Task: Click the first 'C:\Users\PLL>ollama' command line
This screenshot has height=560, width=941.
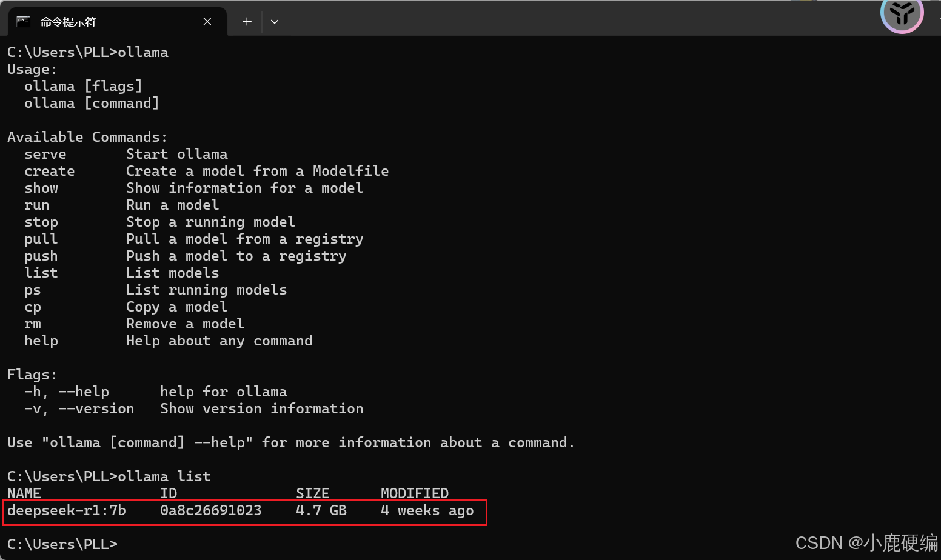Action: pos(88,53)
